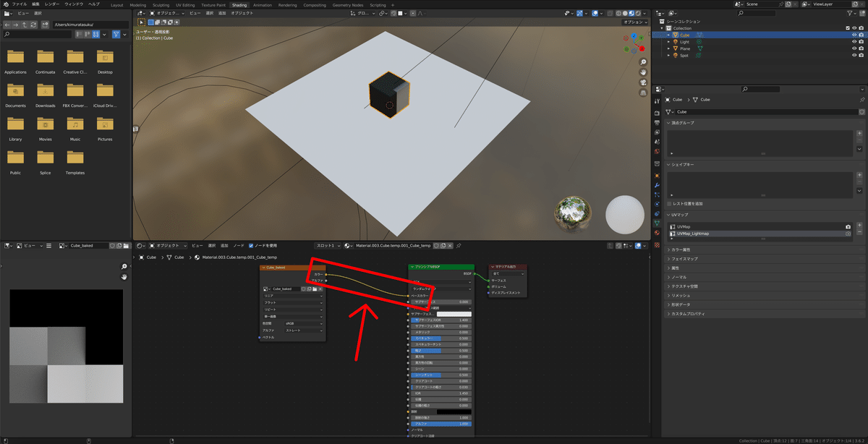Viewport: 868px width, 444px height.
Task: Toggle camera view gizmo in viewport
Action: [x=643, y=83]
